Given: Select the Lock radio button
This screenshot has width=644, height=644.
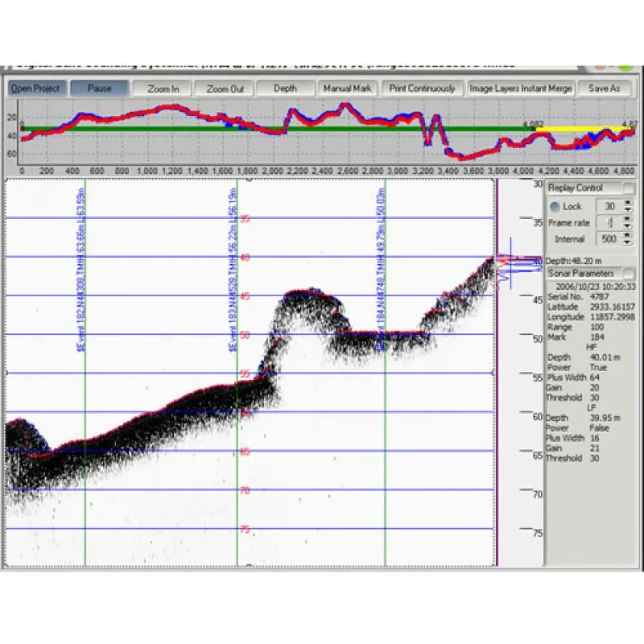Looking at the screenshot, I should (x=555, y=206).
